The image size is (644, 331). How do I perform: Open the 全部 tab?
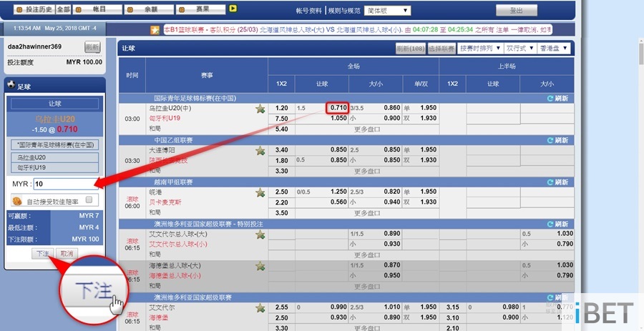pyautogui.click(x=63, y=9)
